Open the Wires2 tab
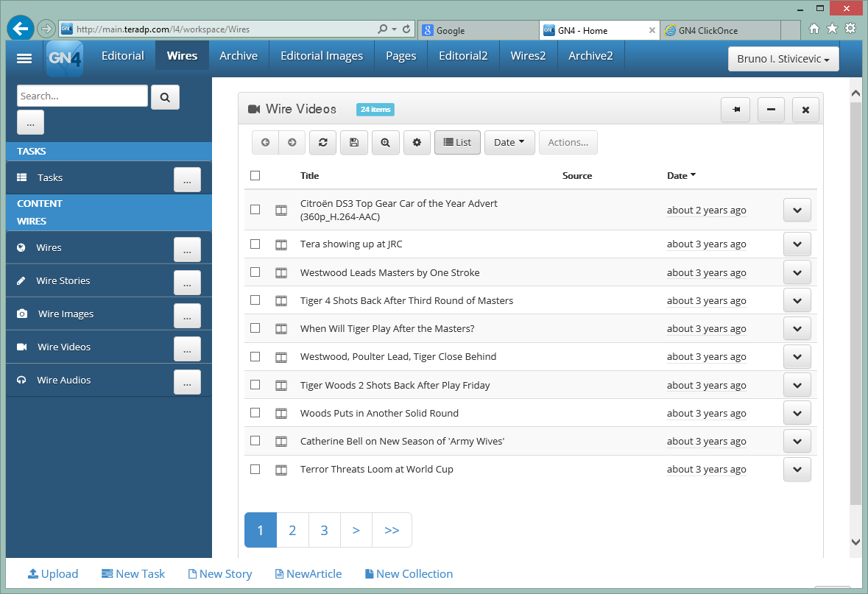The height and width of the screenshot is (594, 868). [x=528, y=56]
